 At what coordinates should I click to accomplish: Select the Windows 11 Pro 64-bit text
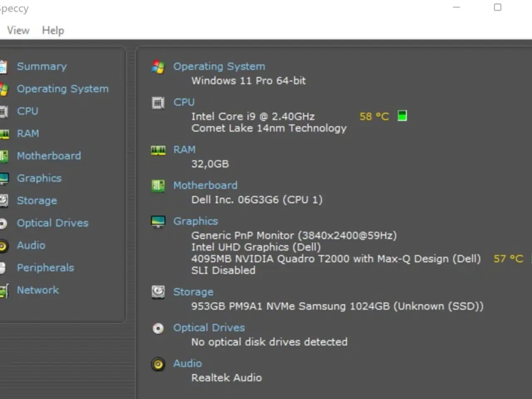[x=249, y=81]
